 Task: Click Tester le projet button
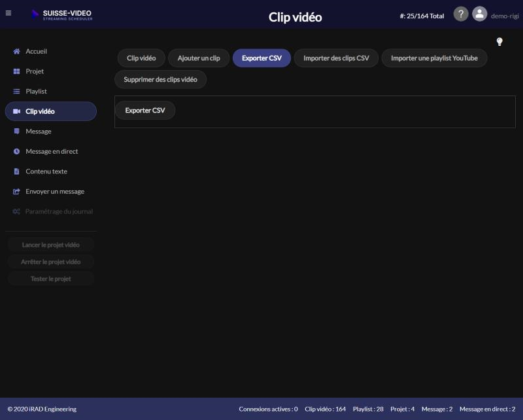51,279
